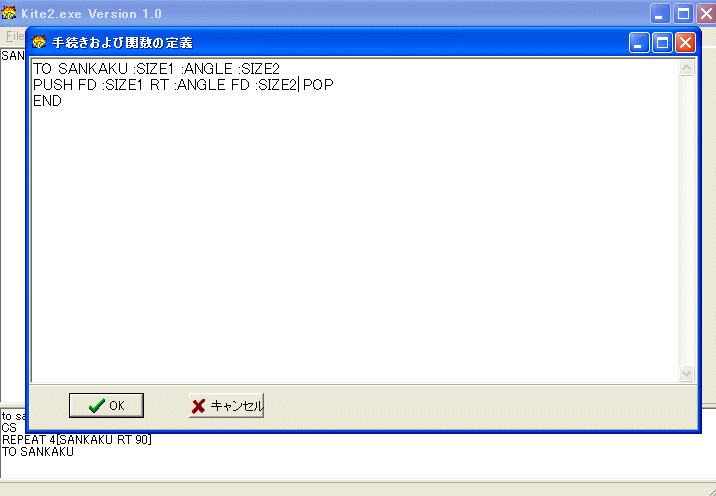Viewport: 716px width, 496px height.
Task: Click the red X icon on キャンセル
Action: point(198,406)
